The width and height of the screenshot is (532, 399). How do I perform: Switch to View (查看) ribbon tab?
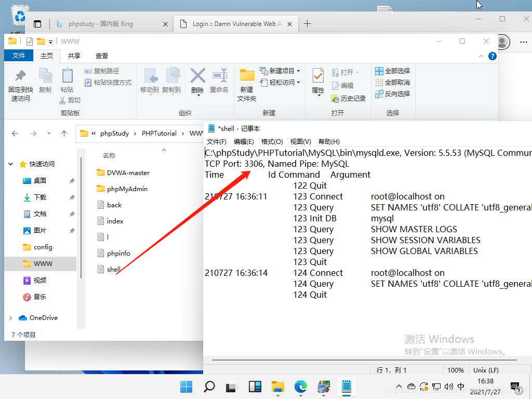pos(101,56)
